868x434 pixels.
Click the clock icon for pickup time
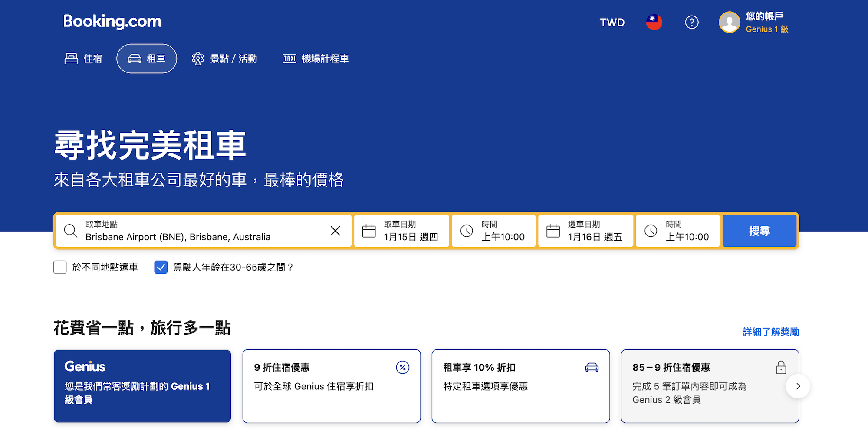click(467, 231)
